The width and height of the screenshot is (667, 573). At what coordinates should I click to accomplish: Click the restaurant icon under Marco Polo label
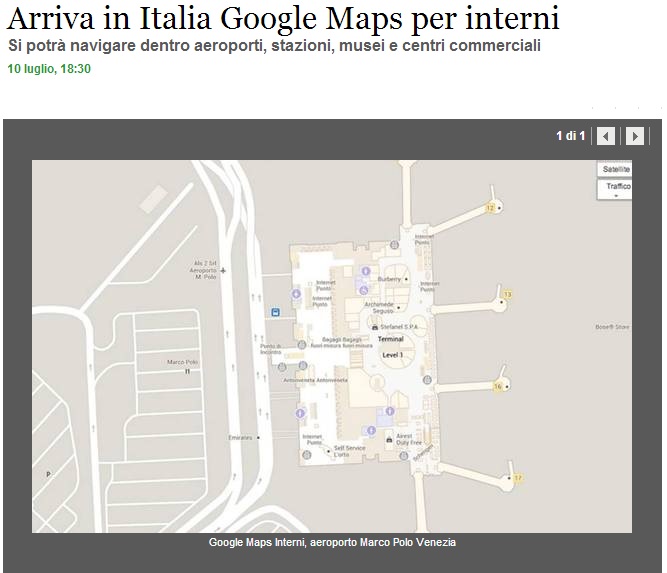[x=187, y=371]
